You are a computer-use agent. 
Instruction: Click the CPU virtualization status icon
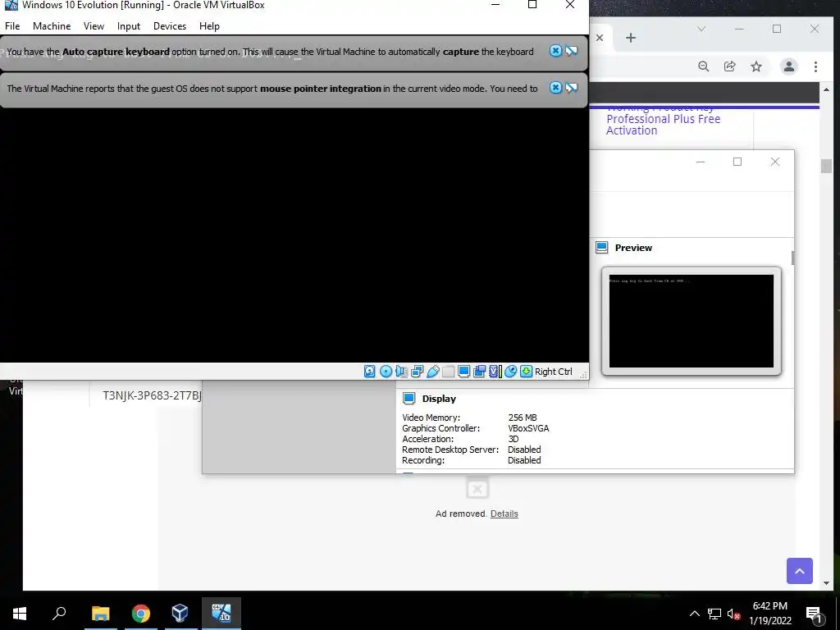click(x=495, y=372)
